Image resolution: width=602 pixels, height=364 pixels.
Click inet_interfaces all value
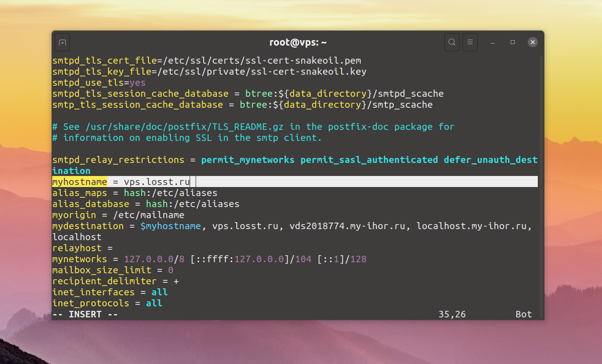(x=160, y=292)
